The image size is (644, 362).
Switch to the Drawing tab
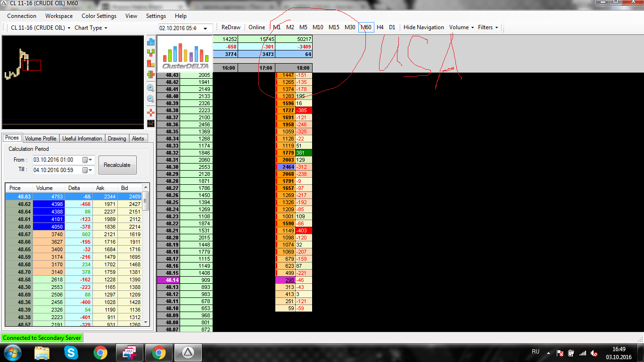(x=117, y=139)
